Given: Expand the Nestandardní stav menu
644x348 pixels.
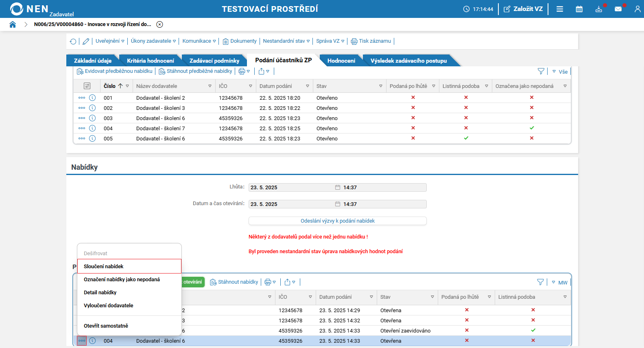Looking at the screenshot, I should [286, 41].
